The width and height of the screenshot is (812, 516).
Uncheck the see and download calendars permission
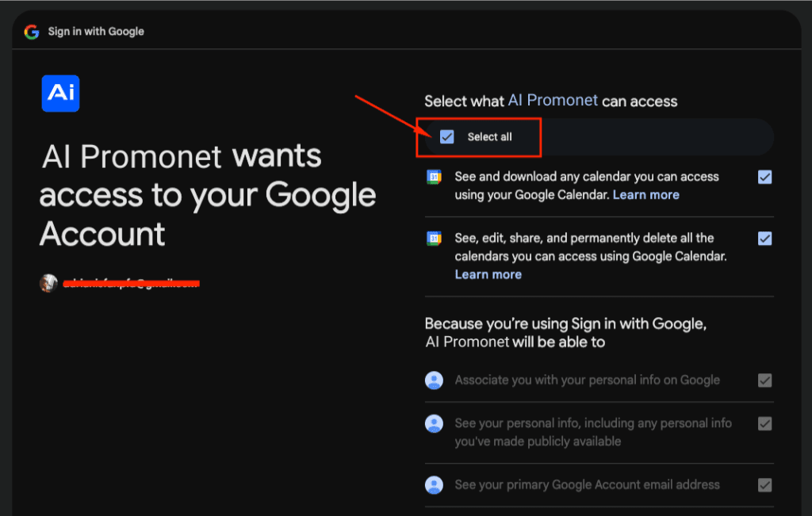764,177
